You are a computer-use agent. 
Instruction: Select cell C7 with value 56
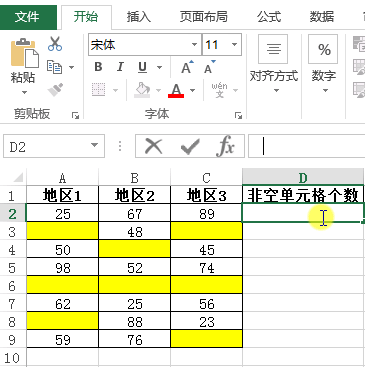click(x=207, y=303)
